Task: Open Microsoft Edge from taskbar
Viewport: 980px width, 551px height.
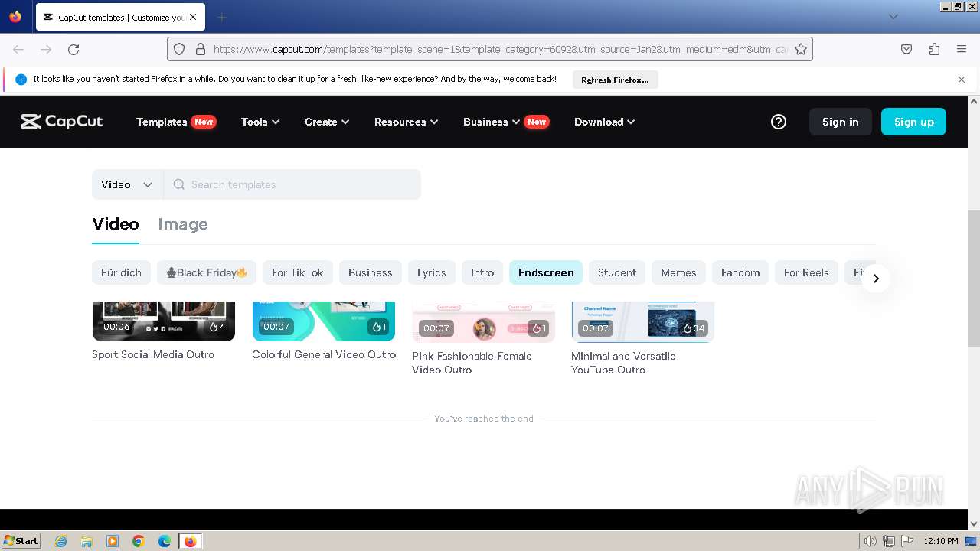Action: [165, 541]
